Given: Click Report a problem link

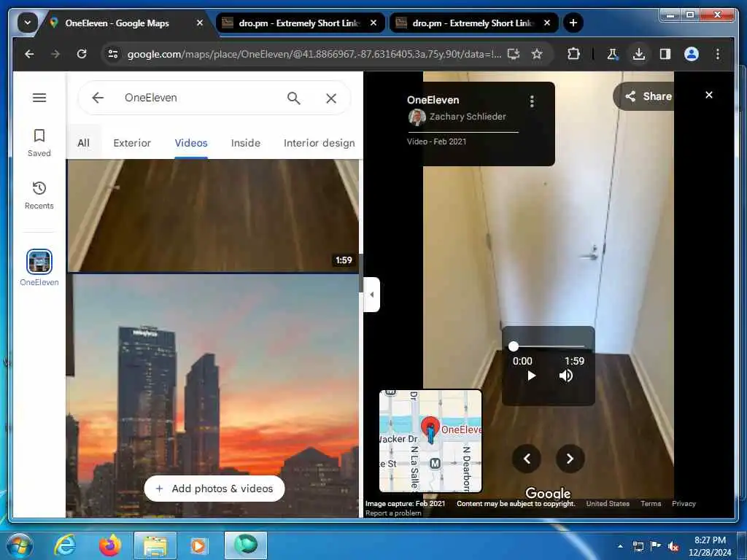Looking at the screenshot, I should tap(393, 513).
